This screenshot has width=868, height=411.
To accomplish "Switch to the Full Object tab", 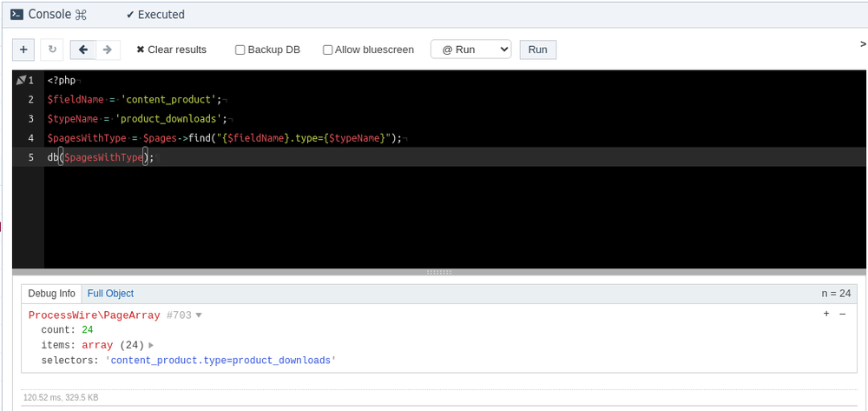I will [x=110, y=294].
